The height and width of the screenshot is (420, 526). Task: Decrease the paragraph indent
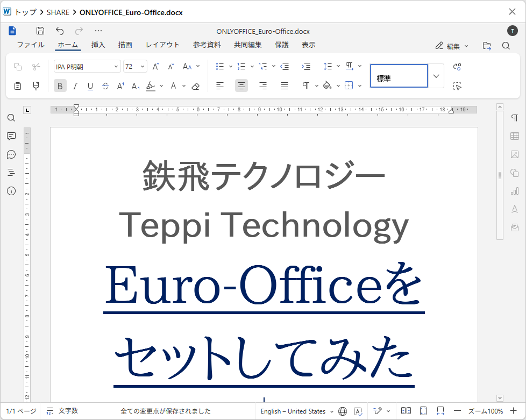(285, 67)
